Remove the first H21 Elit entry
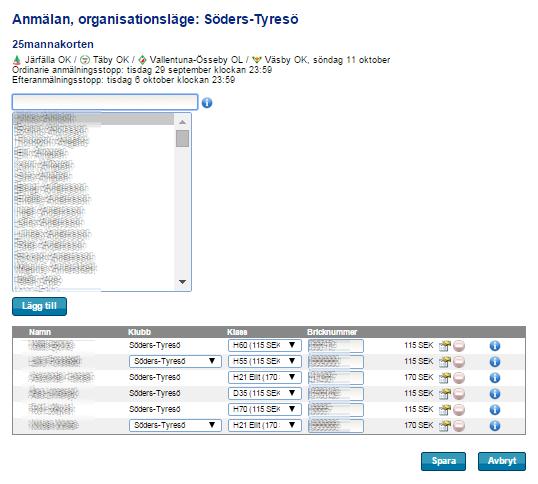Viewport: 538px width, 484px height. pos(459,378)
